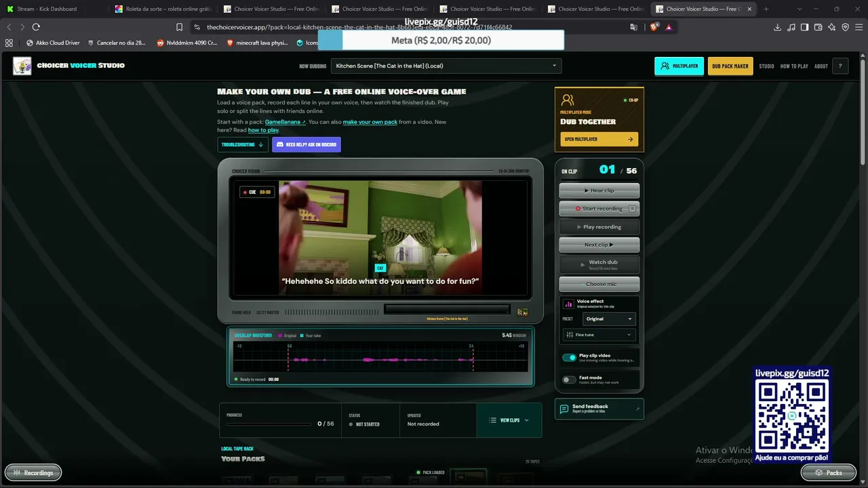Screen dimensions: 868x488
Task: Follow the make your own pack link
Action: click(370, 122)
